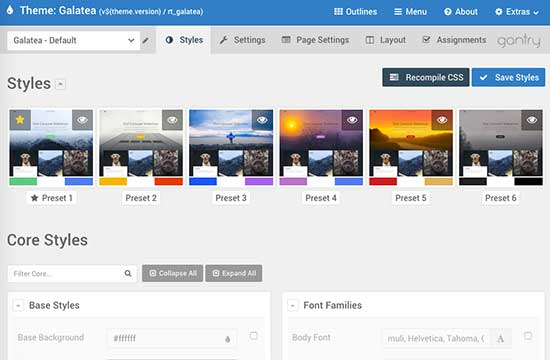Screen dimensions: 550x360
Task: Open color picker droplet for Base Background
Action: (228, 339)
